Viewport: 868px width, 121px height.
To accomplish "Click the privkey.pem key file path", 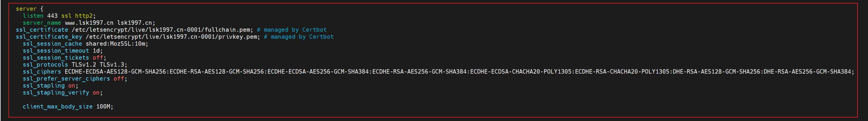I will (172, 37).
